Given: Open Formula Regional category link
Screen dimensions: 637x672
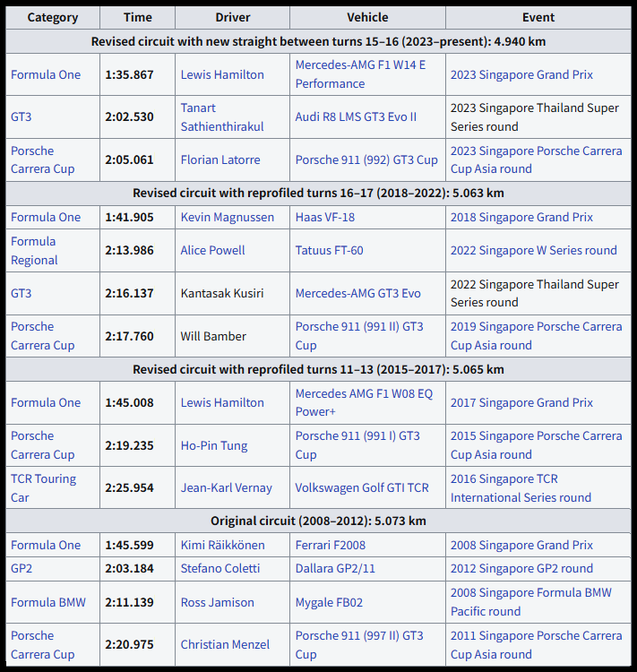Looking at the screenshot, I should click(34, 250).
